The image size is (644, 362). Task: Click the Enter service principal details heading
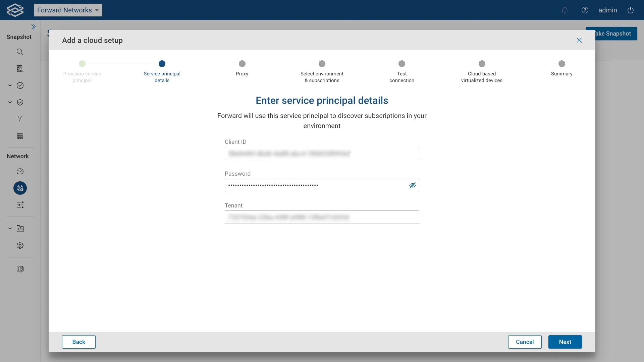click(x=322, y=101)
